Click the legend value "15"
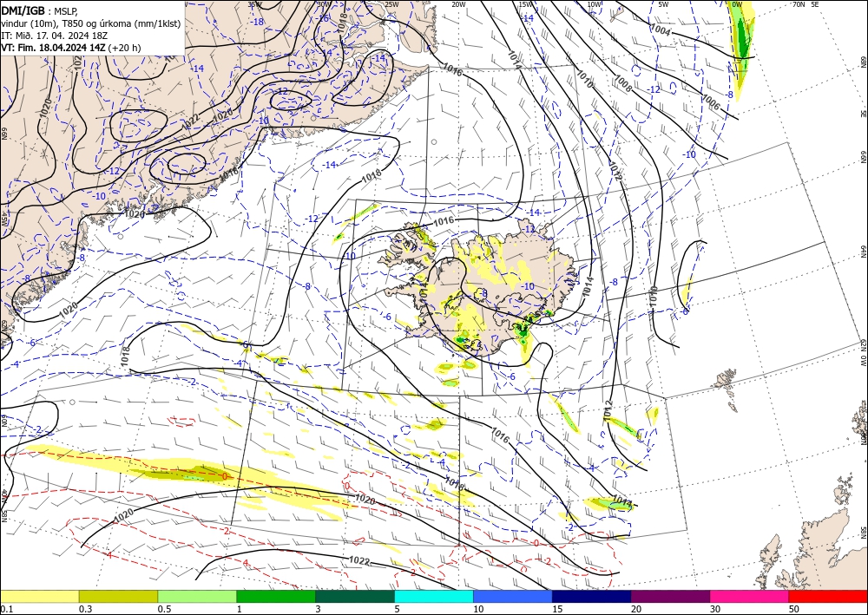The width and height of the screenshot is (868, 615). tap(557, 609)
